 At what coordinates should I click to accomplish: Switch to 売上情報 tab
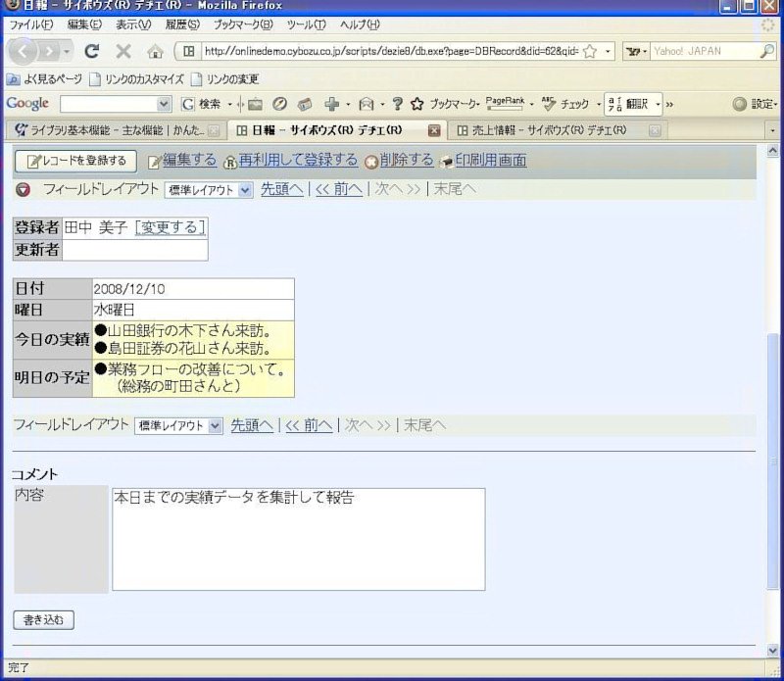click(556, 130)
